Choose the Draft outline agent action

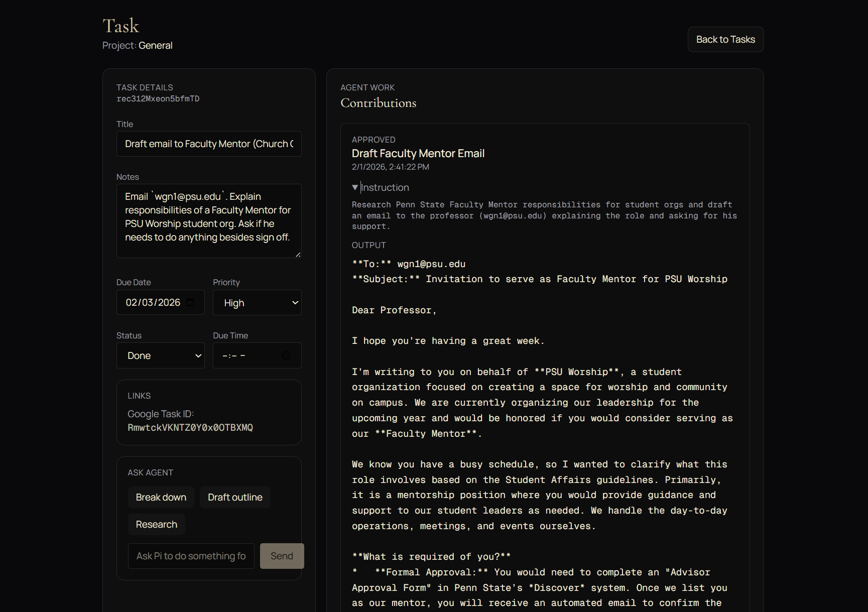pos(235,497)
